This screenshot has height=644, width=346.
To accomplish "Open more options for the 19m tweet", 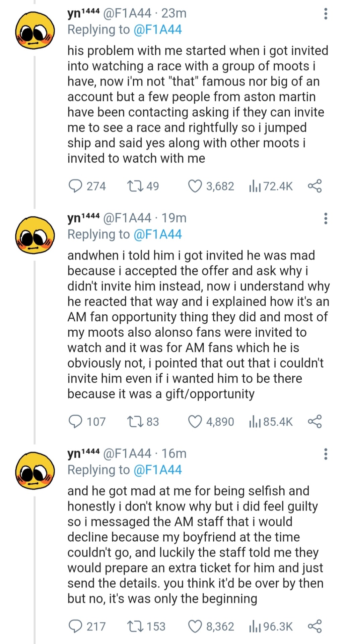I will coord(326,218).
